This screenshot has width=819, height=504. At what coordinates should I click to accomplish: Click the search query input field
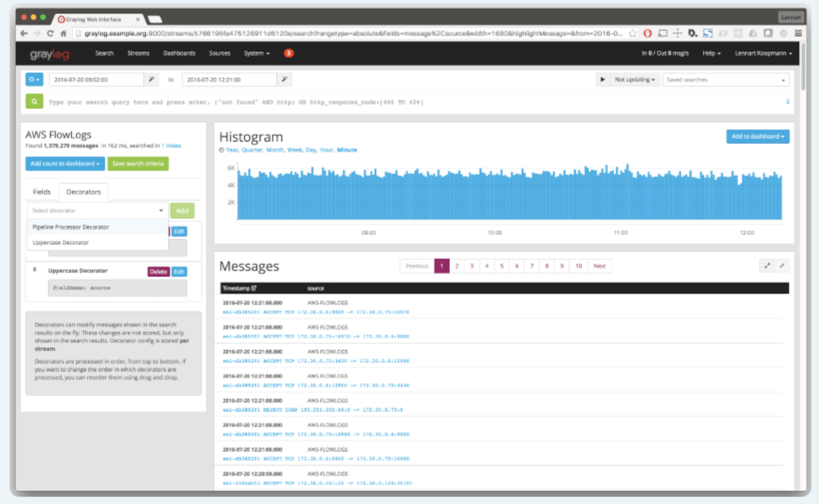pyautogui.click(x=414, y=102)
